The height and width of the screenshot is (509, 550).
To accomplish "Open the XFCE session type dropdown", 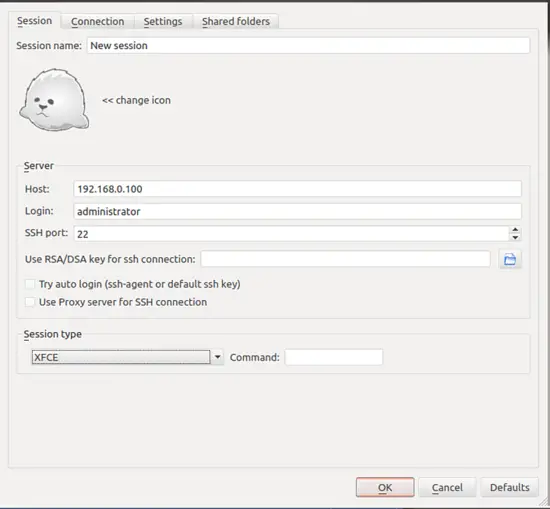I will point(128,357).
